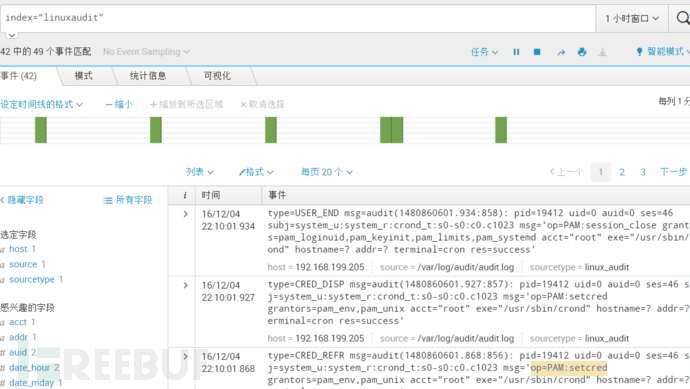The image size is (690, 389).
Task: Click 下一步 next page link
Action: (x=673, y=172)
